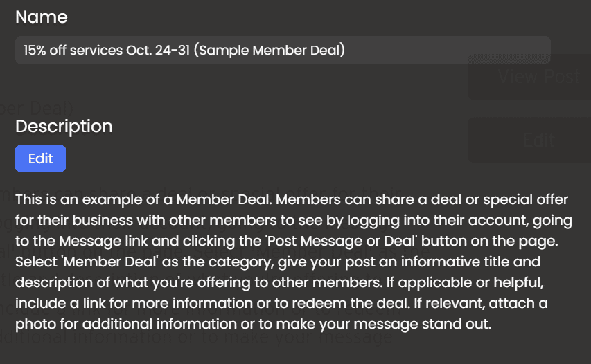Click the phrase 'If applicable or helpful' in description
This screenshot has height=364, width=591.
pyautogui.click(x=465, y=282)
